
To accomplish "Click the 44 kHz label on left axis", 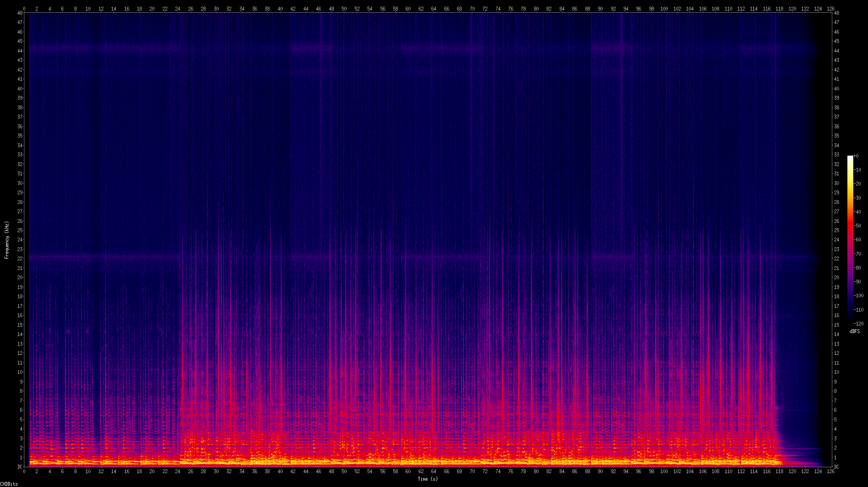I will [20, 51].
